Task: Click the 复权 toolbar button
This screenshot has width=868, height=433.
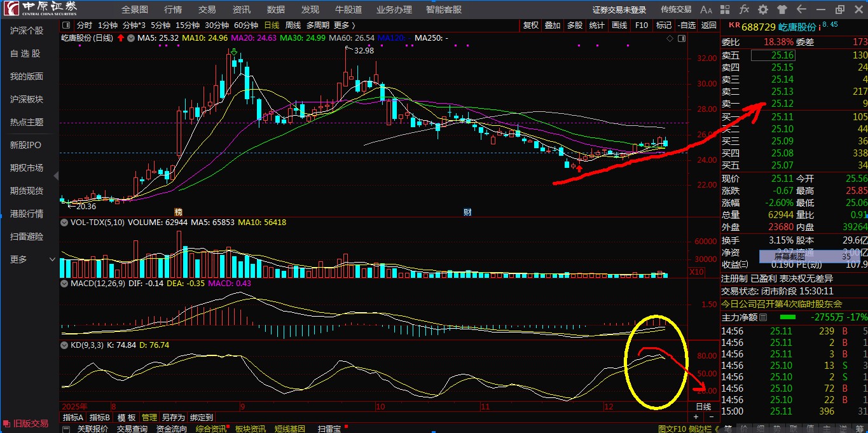Action: (531, 25)
